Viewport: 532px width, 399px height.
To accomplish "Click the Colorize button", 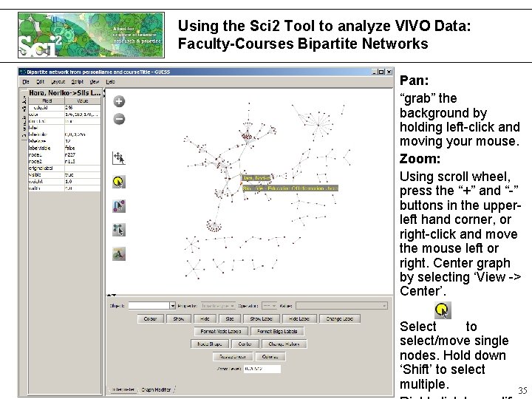I will (x=270, y=357).
